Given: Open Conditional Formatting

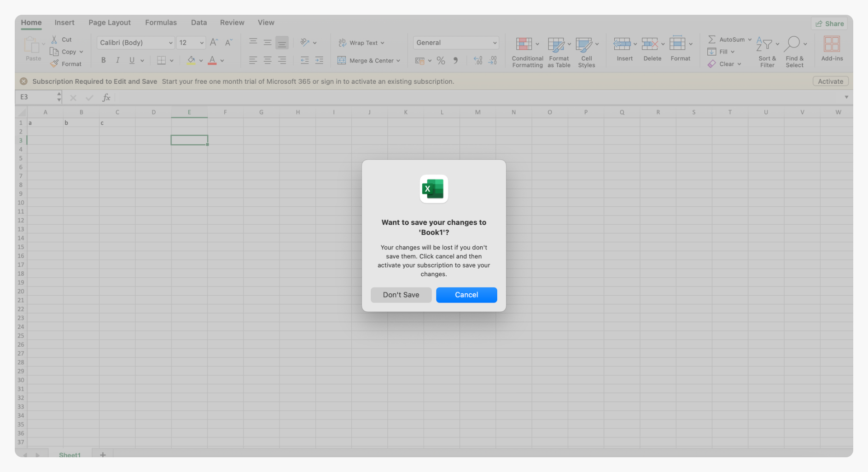Looking at the screenshot, I should pyautogui.click(x=527, y=52).
